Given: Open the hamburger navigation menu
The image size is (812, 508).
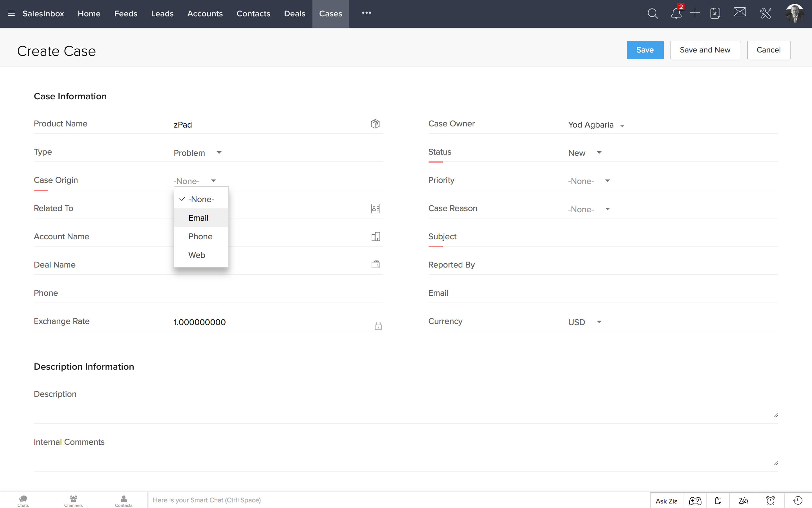Looking at the screenshot, I should [11, 14].
